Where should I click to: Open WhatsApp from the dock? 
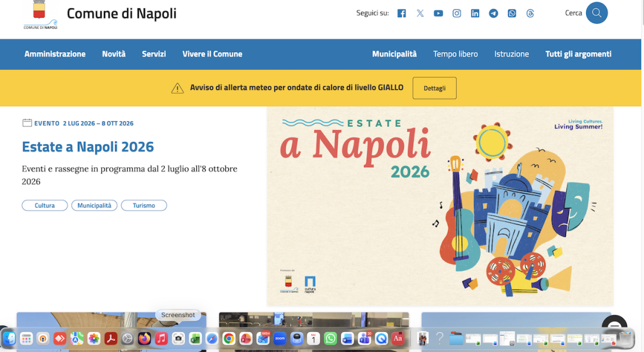click(x=330, y=338)
